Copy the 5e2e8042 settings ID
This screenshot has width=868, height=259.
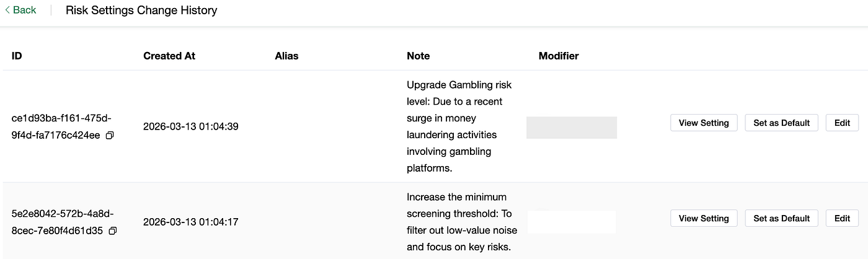click(x=112, y=231)
